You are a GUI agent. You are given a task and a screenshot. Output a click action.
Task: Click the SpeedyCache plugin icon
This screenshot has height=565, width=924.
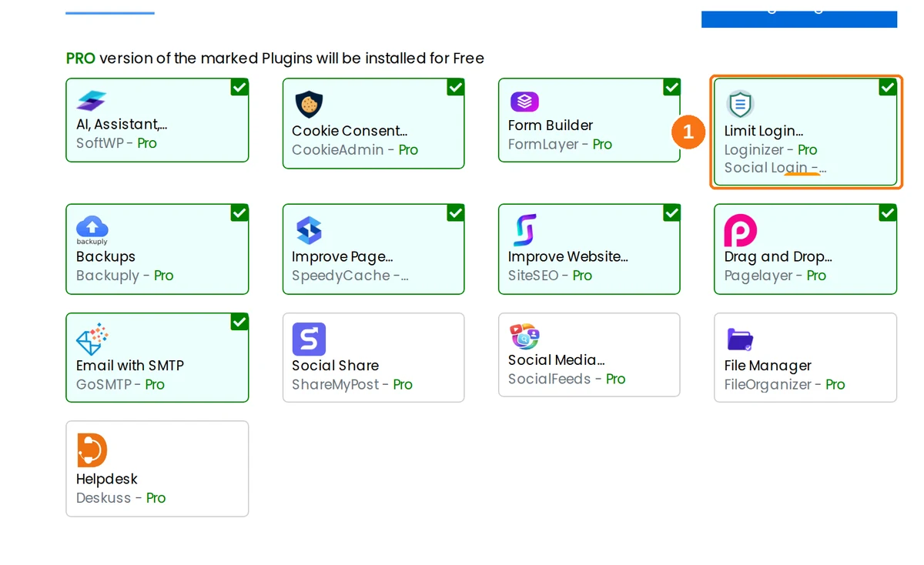point(309,230)
